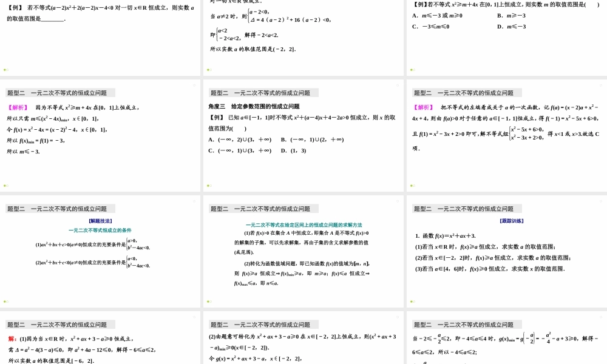Click option 'B. (−∞, 1)∪(2, +∞)'
The height and width of the screenshot is (364, 607).
tap(312, 140)
